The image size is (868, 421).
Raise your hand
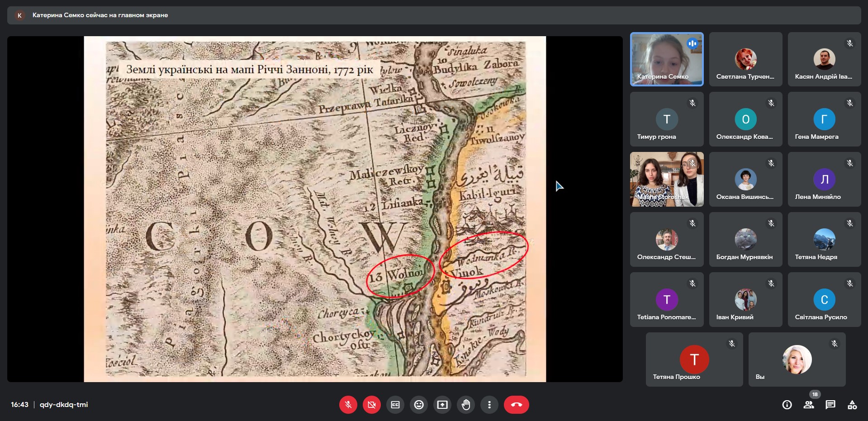(466, 405)
